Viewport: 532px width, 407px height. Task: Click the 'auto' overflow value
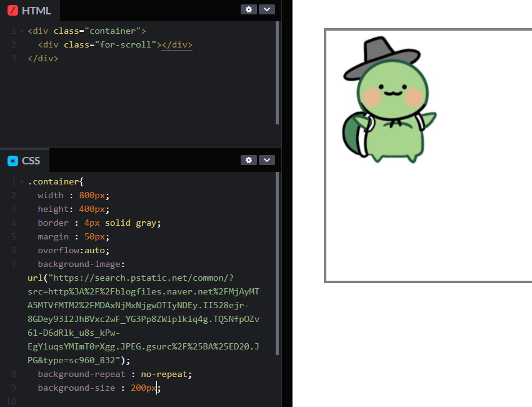94,250
